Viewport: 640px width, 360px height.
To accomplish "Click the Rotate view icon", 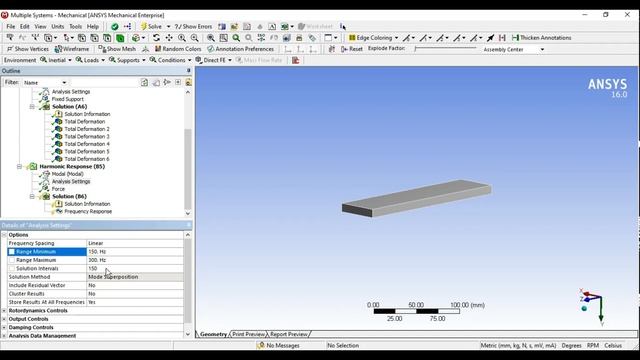I will [x=156, y=38].
